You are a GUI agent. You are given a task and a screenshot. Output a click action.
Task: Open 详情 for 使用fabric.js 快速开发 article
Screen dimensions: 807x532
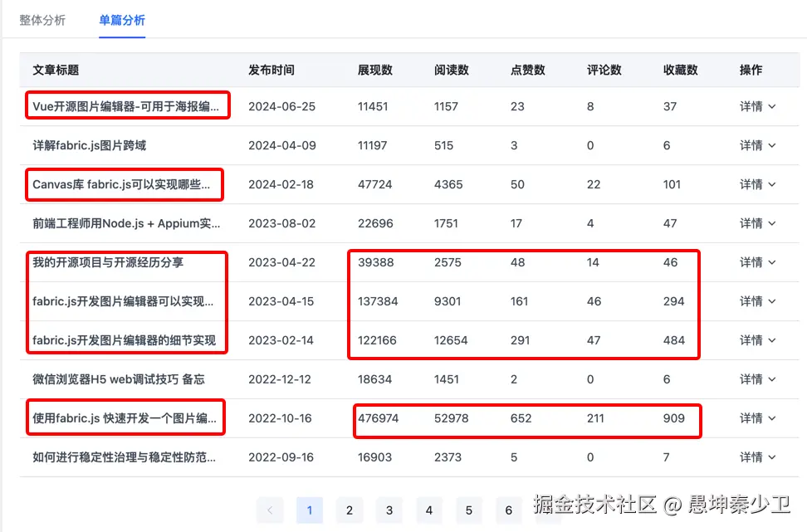pos(757,418)
